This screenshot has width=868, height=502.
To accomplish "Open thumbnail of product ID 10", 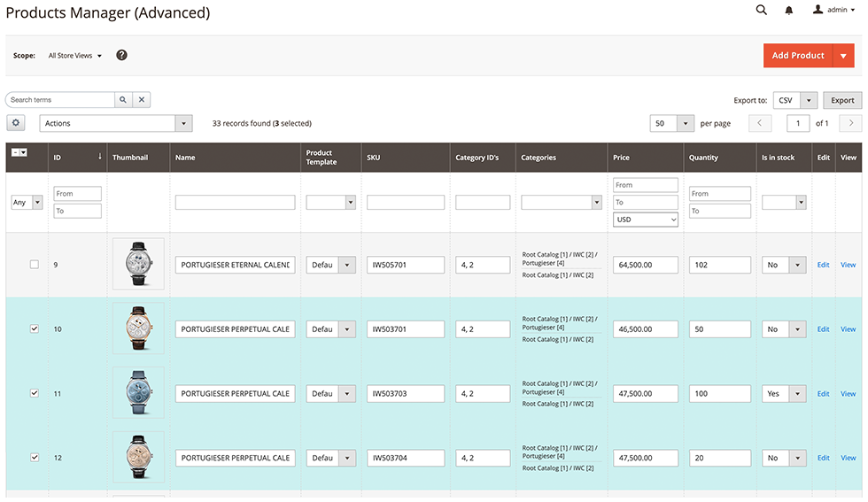I will (x=138, y=328).
